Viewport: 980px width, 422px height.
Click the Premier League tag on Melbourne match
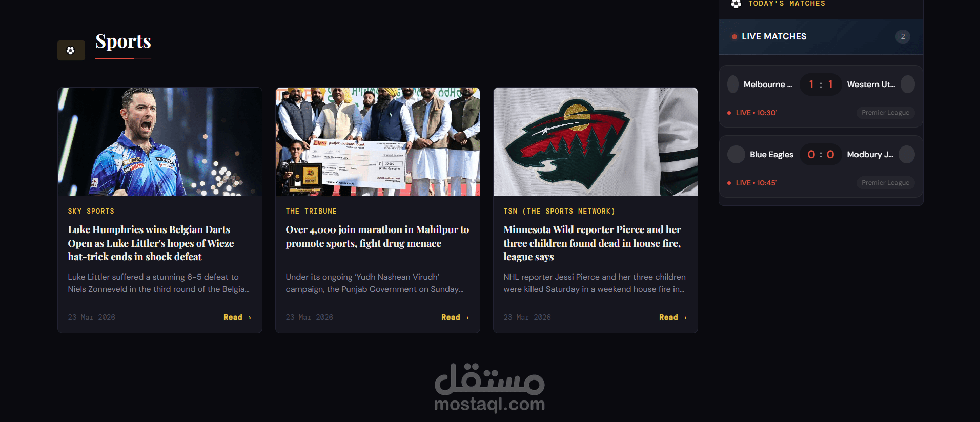tap(885, 113)
